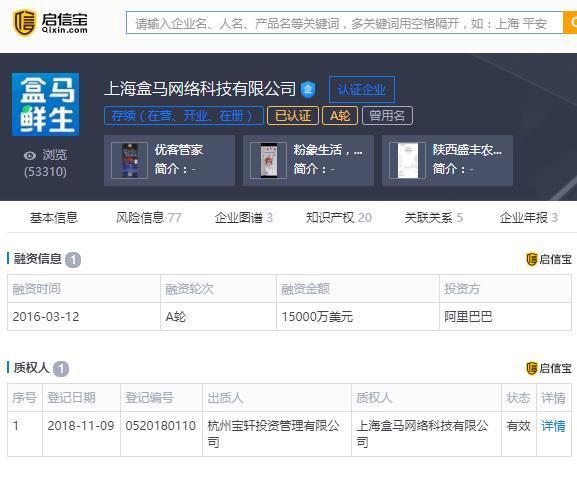Open the 曾用名 tag

tap(387, 116)
